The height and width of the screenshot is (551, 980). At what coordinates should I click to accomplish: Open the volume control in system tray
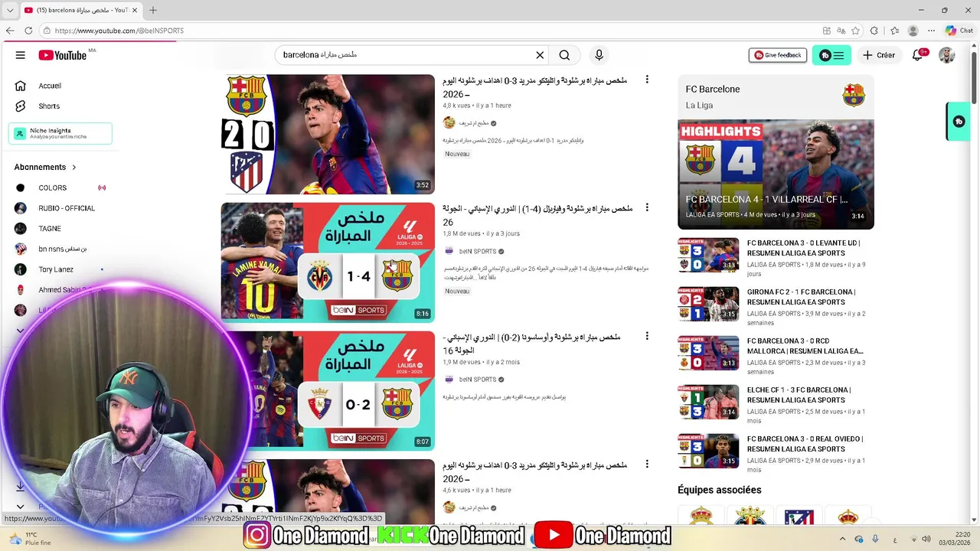click(925, 539)
